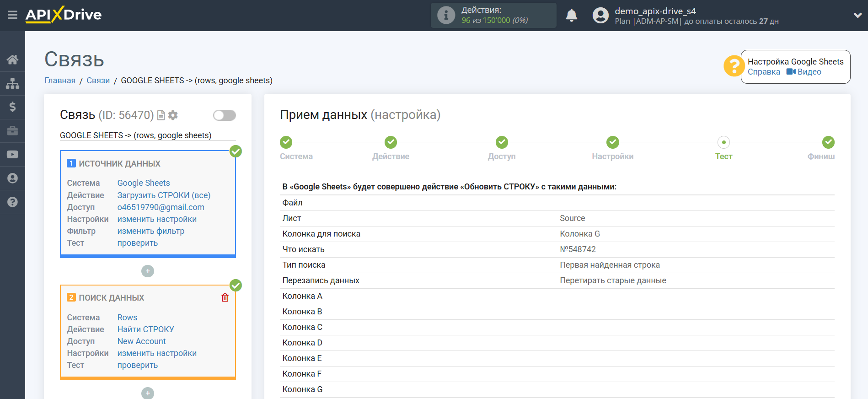Click the APIXDrive logo
The width and height of the screenshot is (868, 399).
point(64,15)
